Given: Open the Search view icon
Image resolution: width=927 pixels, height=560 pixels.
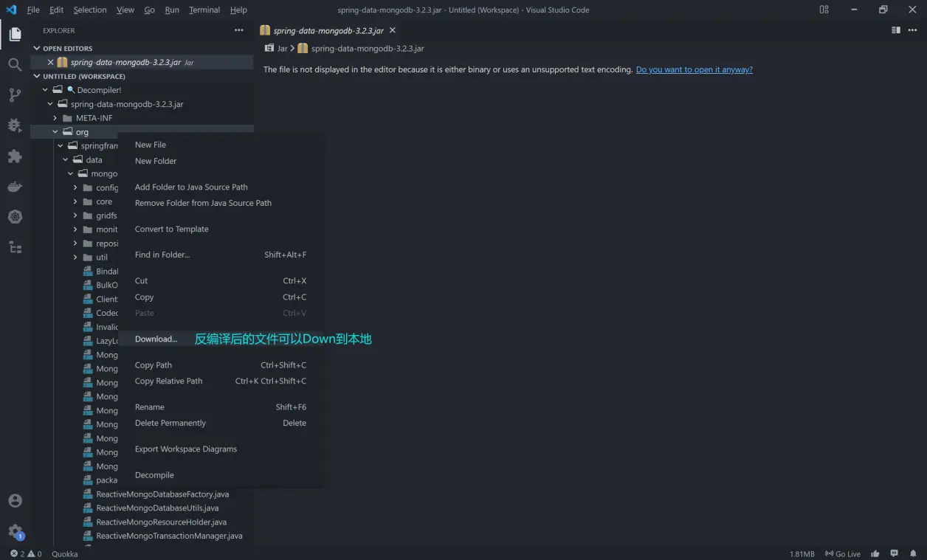Looking at the screenshot, I should (15, 64).
